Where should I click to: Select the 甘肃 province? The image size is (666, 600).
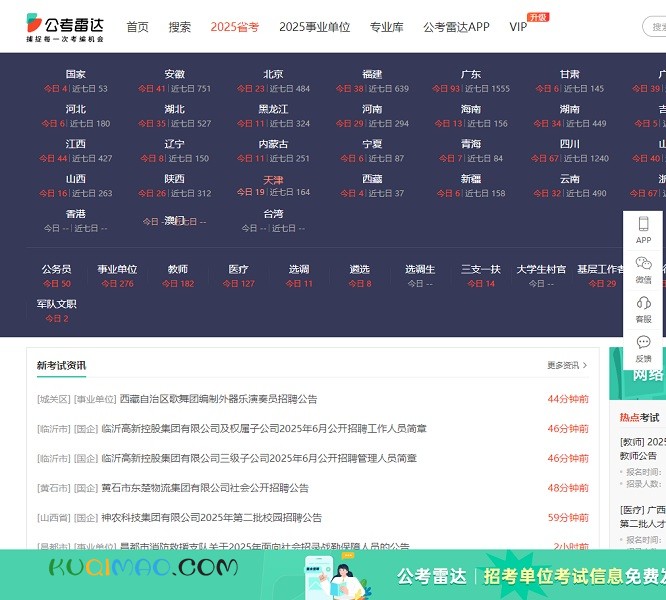pyautogui.click(x=570, y=74)
